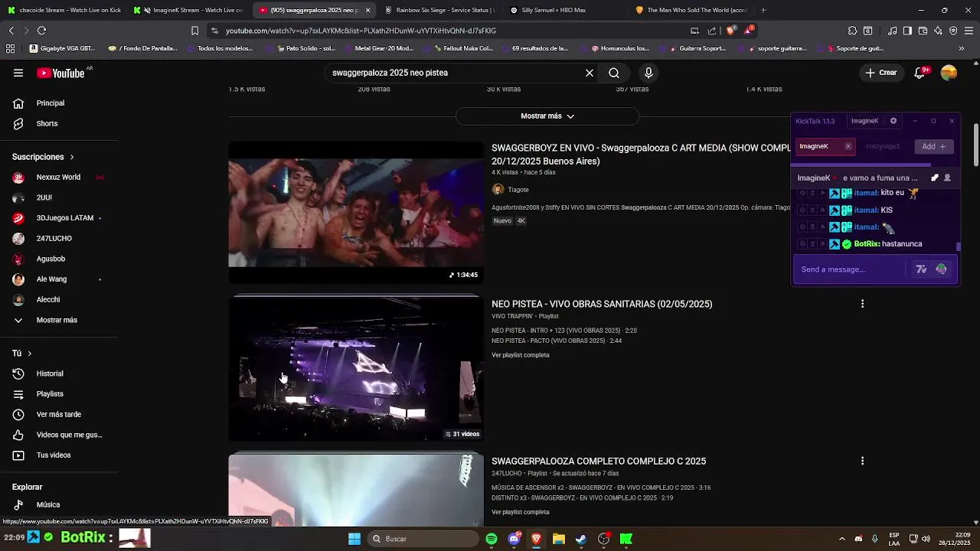Screen dimensions: 980x551
Task: Show more bookmarks with the double chevron
Action: (x=962, y=48)
